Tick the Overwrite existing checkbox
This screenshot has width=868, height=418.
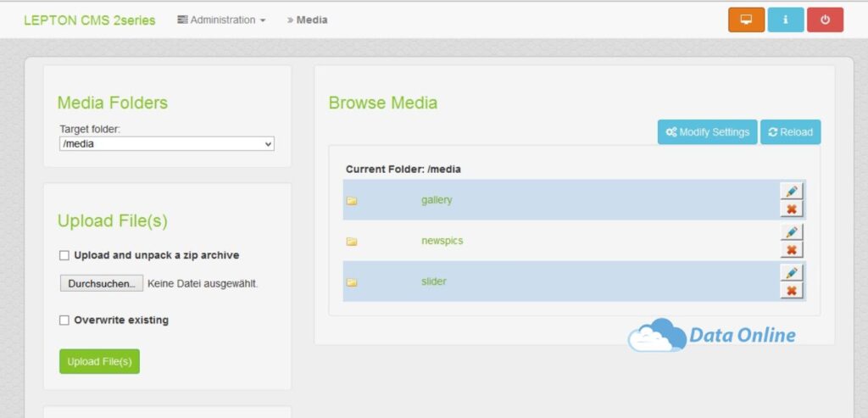pos(64,320)
